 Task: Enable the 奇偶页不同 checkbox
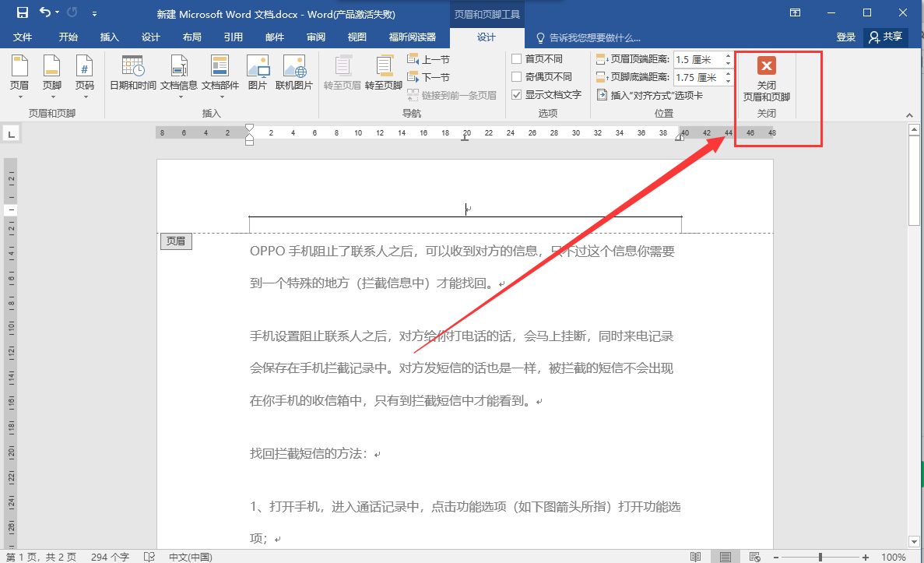517,76
